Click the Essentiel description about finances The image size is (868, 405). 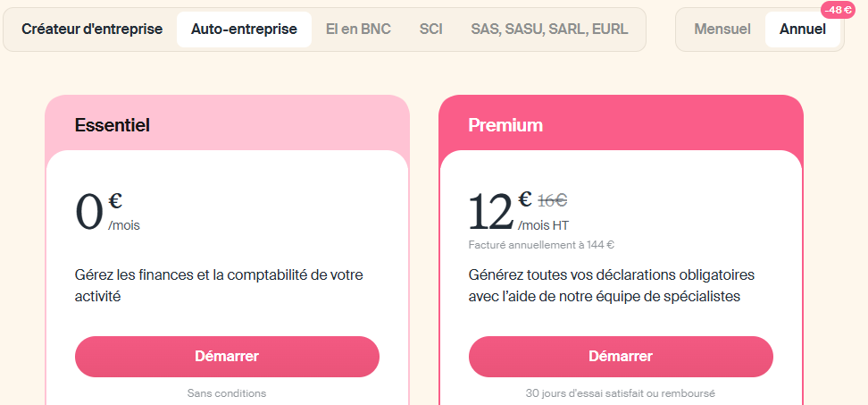(219, 285)
